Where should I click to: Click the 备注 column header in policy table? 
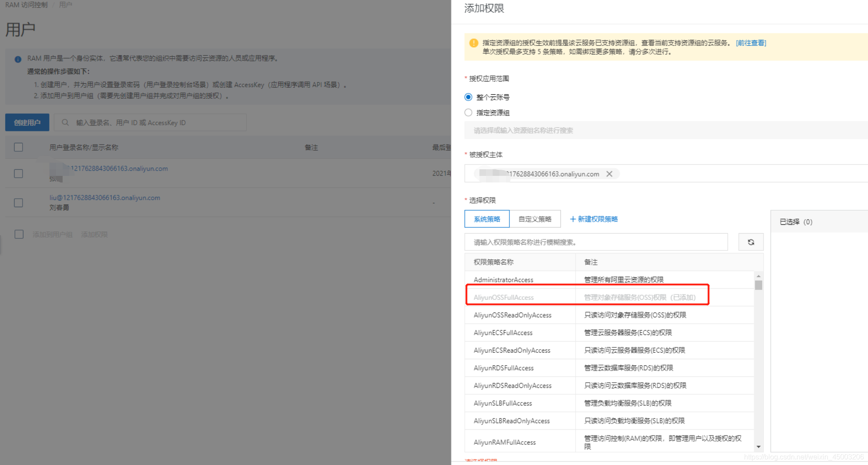[x=591, y=262]
